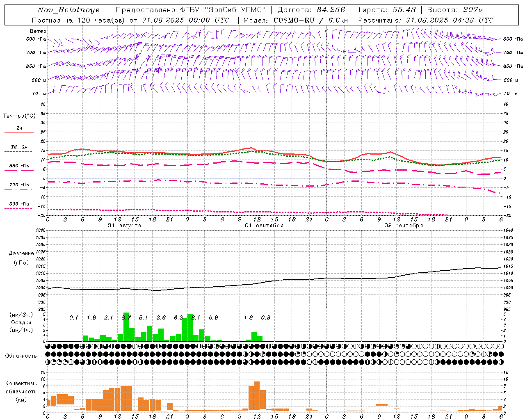Click the 31 августа date label
Viewport: 525px width, 420px height.
coord(125,226)
